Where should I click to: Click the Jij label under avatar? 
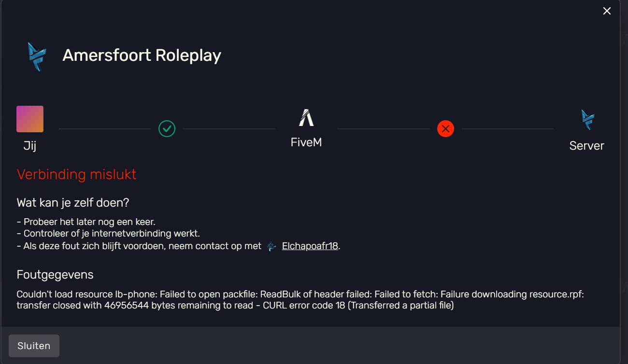click(x=30, y=146)
